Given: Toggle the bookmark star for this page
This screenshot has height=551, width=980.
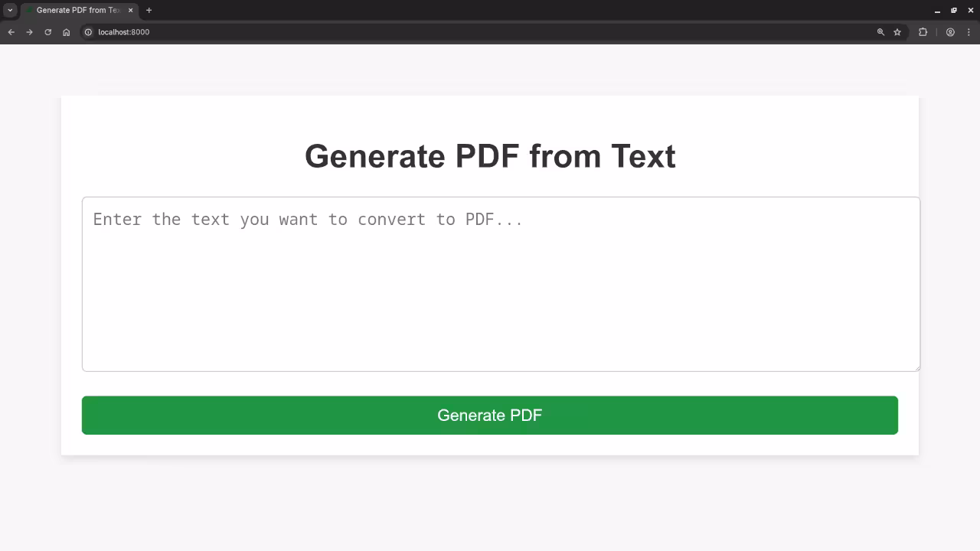Looking at the screenshot, I should tap(897, 32).
